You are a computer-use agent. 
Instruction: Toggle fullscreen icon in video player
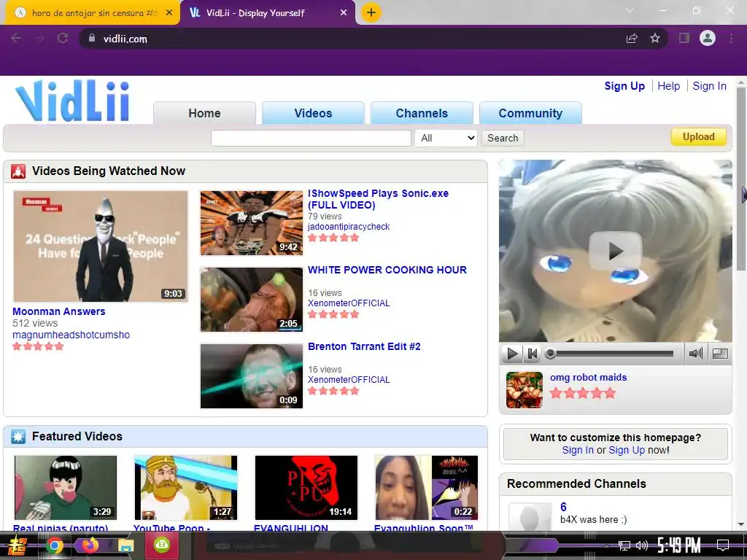(720, 354)
